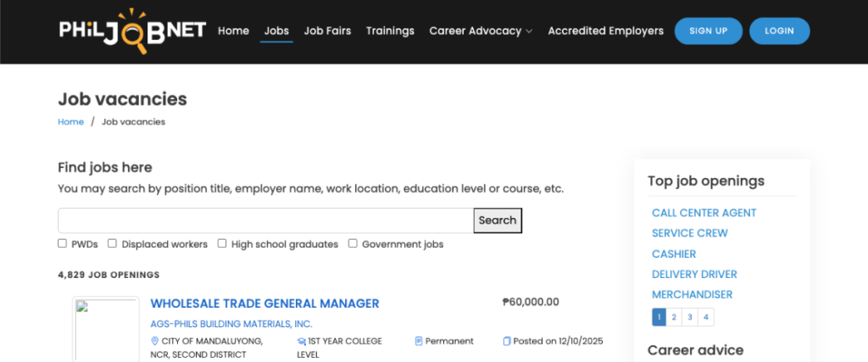Image resolution: width=868 pixels, height=362 pixels.
Task: Check the High school graduates filter
Action: tap(222, 243)
